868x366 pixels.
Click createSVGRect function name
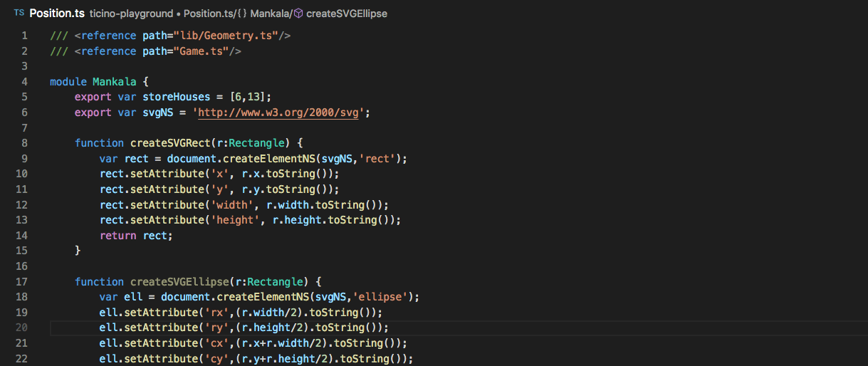[x=170, y=143]
